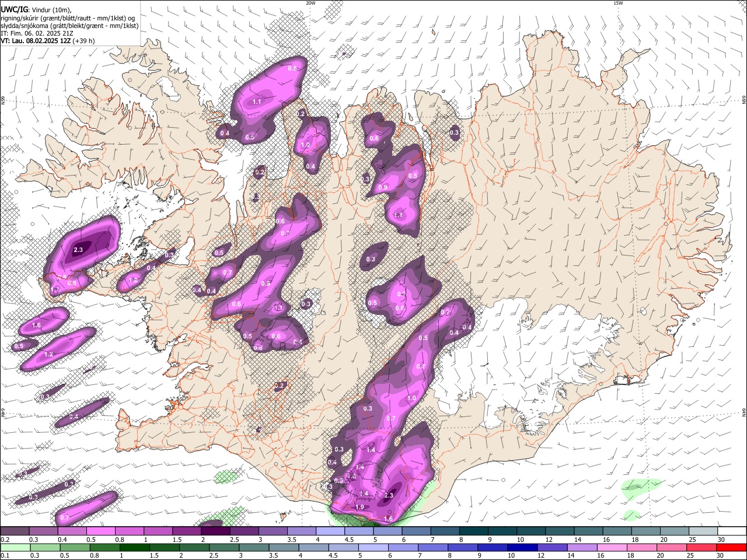Select the 18 swatch in the top legend row

click(646, 531)
